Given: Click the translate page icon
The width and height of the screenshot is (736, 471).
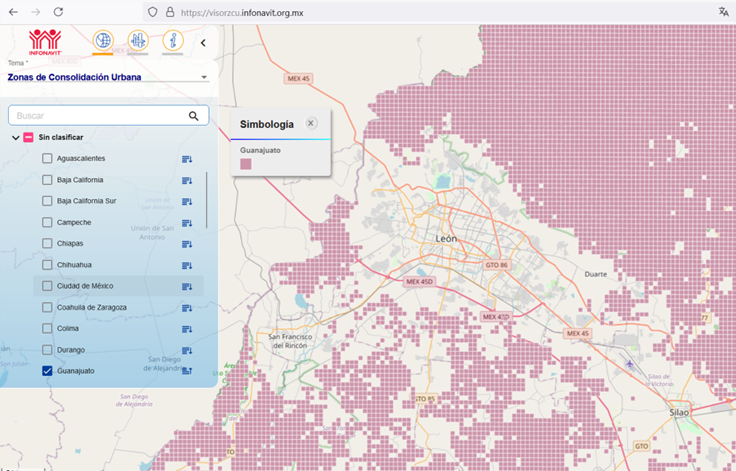Looking at the screenshot, I should 723,12.
